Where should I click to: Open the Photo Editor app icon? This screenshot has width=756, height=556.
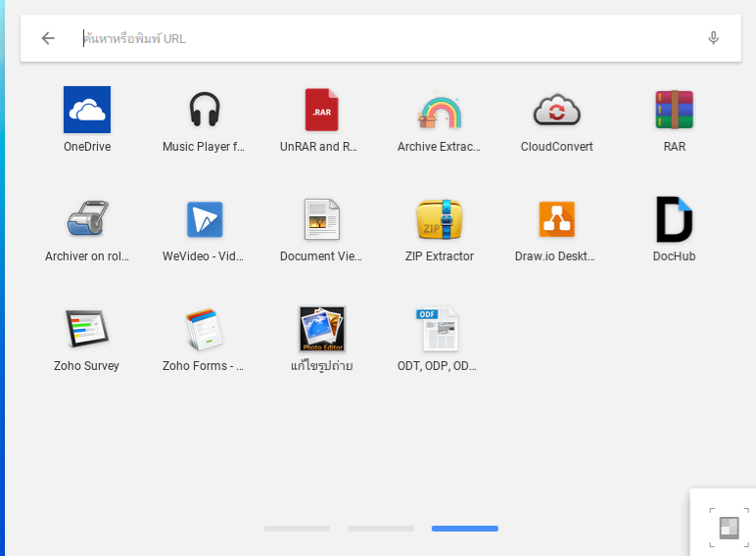pyautogui.click(x=322, y=329)
